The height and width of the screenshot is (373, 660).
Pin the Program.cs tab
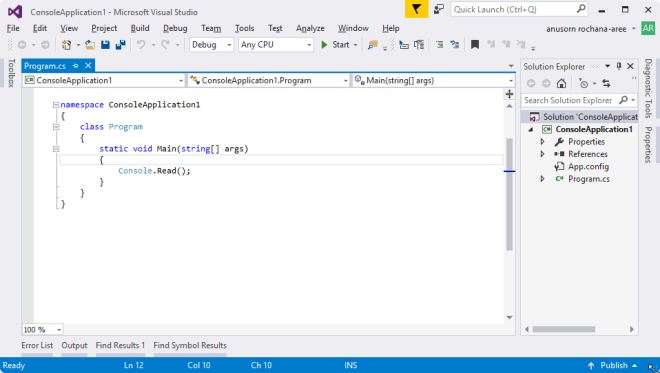tap(75, 66)
